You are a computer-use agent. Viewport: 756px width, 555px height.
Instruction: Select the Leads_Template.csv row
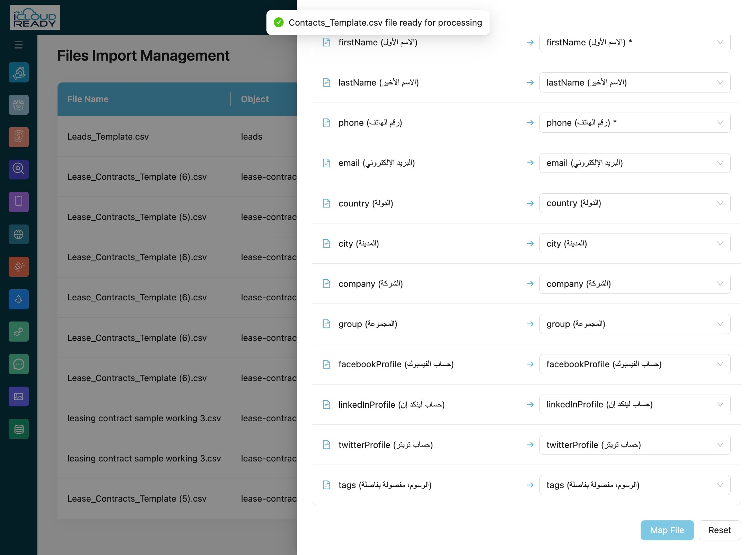(177, 136)
